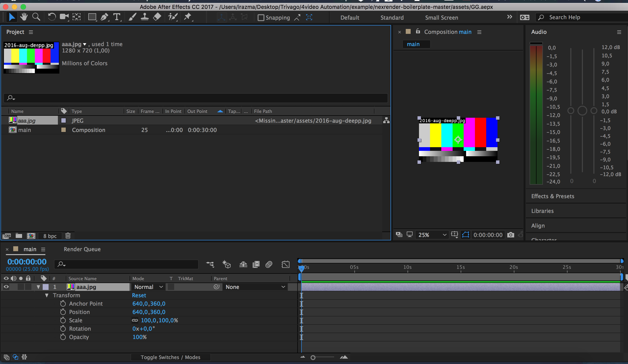The image size is (628, 364).
Task: Select the Hand tool
Action: point(24,17)
